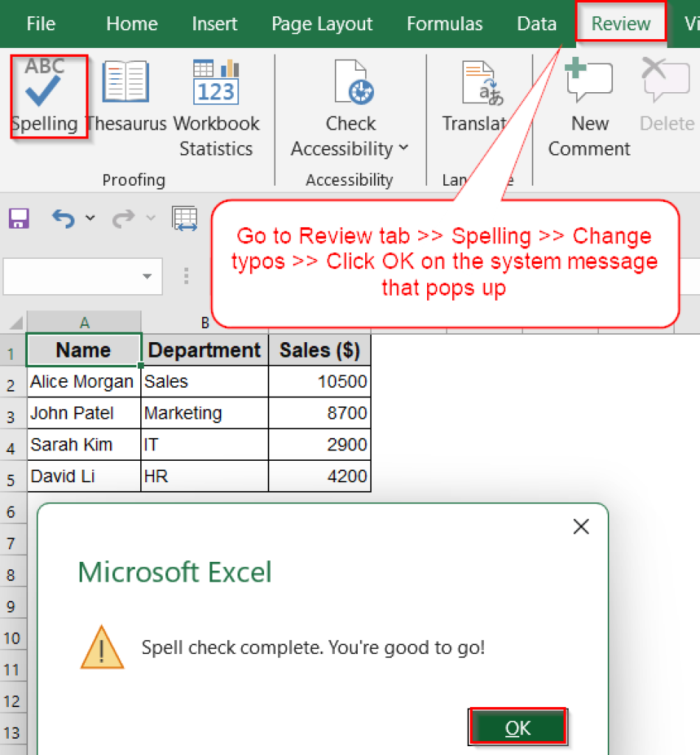Switch to the Data tab
700x755 pixels.
[x=536, y=24]
